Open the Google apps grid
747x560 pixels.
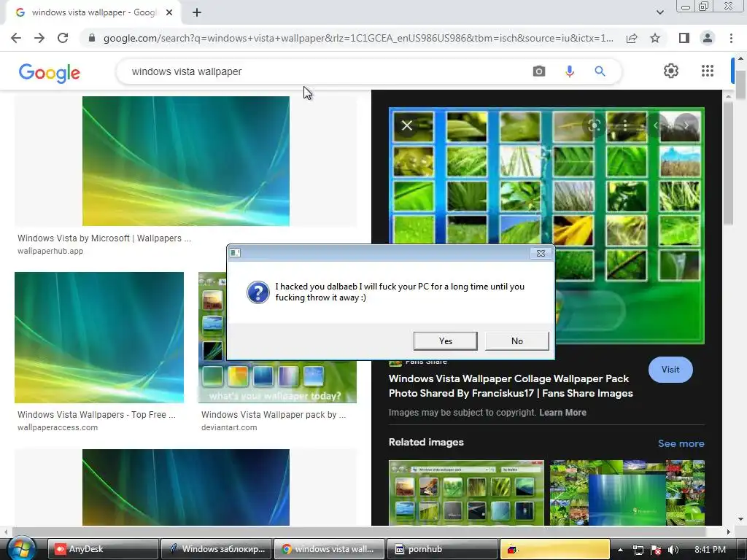708,71
